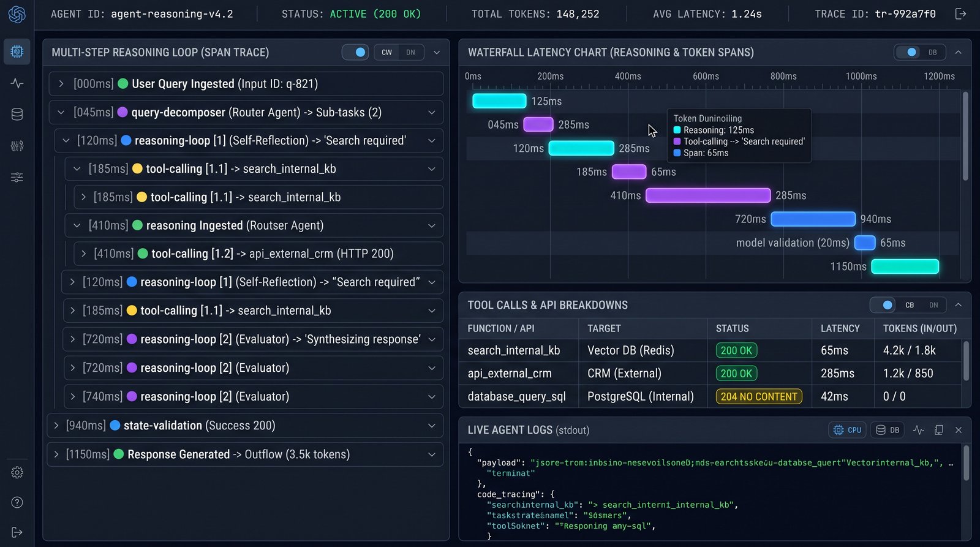This screenshot has height=547, width=980.
Task: Click the 720ms blue waterfall bar
Action: pos(813,219)
